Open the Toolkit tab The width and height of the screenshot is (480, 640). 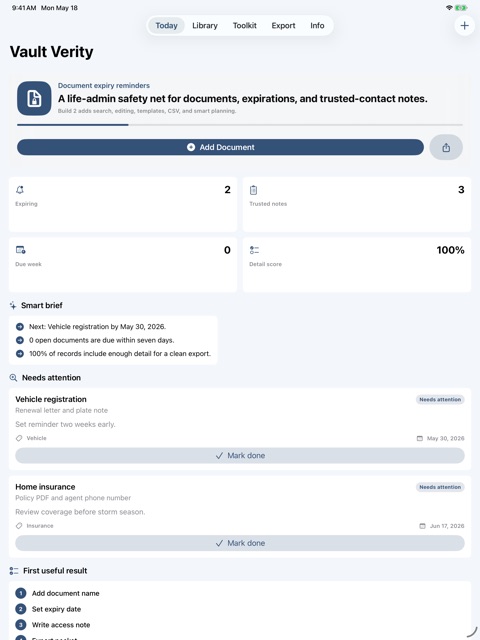(x=244, y=25)
